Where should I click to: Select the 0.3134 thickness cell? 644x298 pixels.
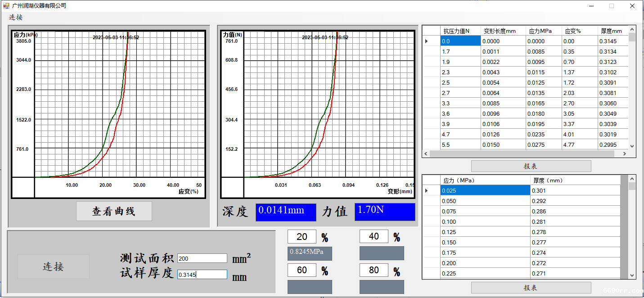pos(612,52)
